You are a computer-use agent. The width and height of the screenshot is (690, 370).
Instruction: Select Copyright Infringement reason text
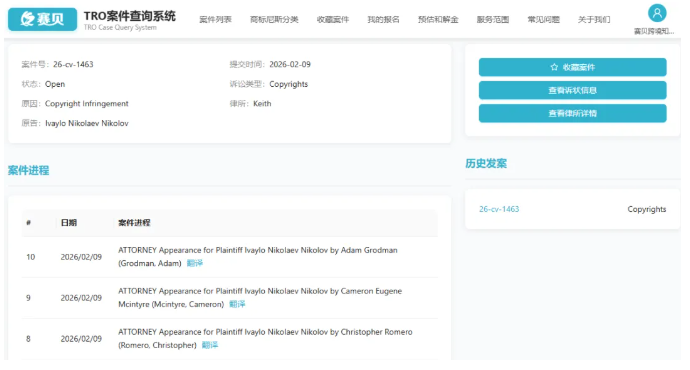(87, 104)
